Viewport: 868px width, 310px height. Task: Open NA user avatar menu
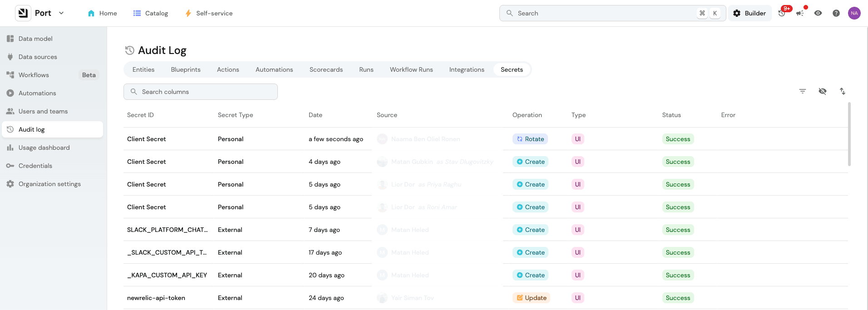point(854,13)
